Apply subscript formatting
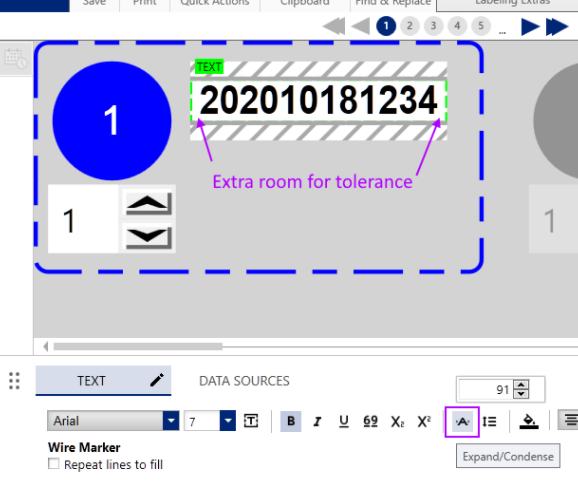 point(397,421)
